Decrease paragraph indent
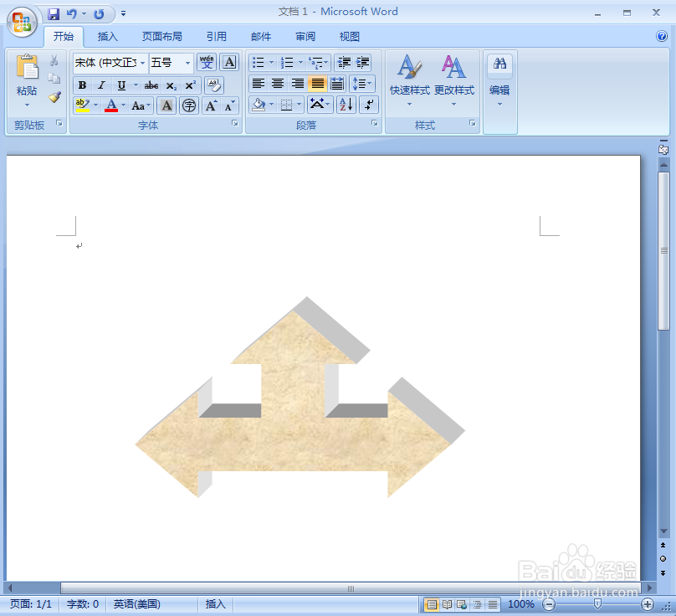The image size is (676, 616). [344, 63]
